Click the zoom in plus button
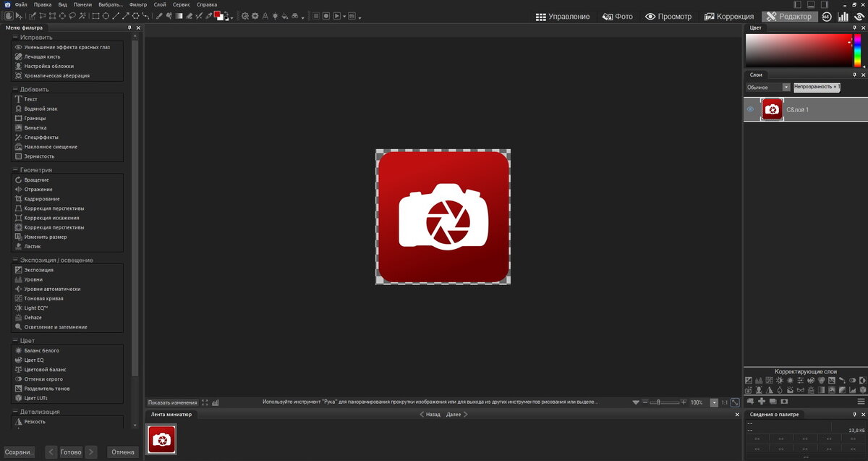This screenshot has height=461, width=868. click(x=684, y=402)
